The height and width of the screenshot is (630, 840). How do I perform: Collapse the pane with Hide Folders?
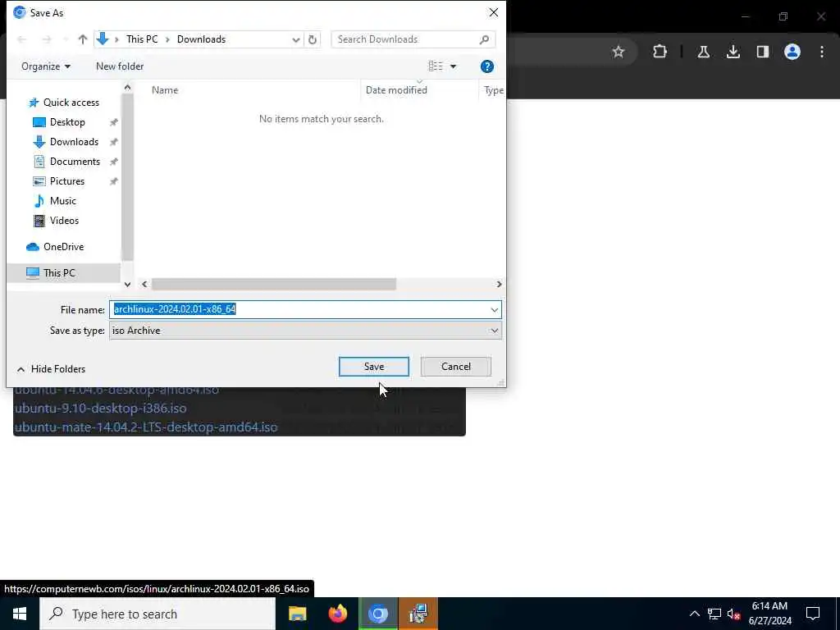[x=51, y=369]
